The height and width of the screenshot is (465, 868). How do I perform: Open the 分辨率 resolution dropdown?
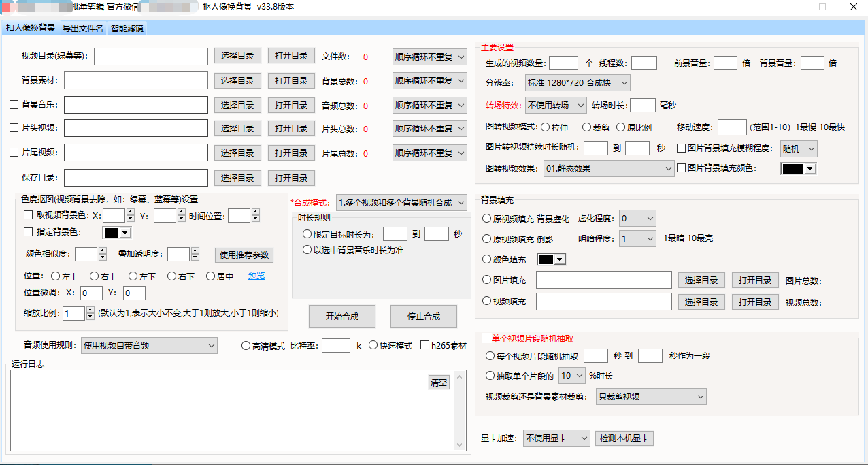[x=578, y=83]
